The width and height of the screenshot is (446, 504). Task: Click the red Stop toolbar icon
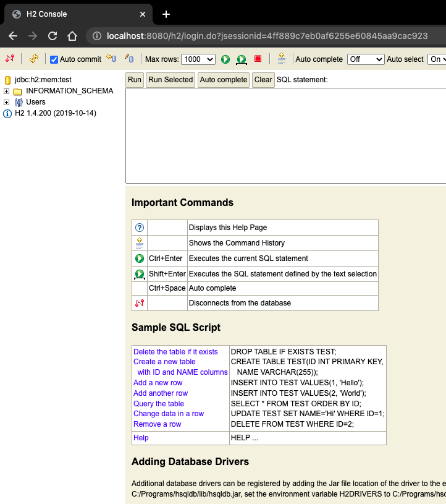(258, 59)
